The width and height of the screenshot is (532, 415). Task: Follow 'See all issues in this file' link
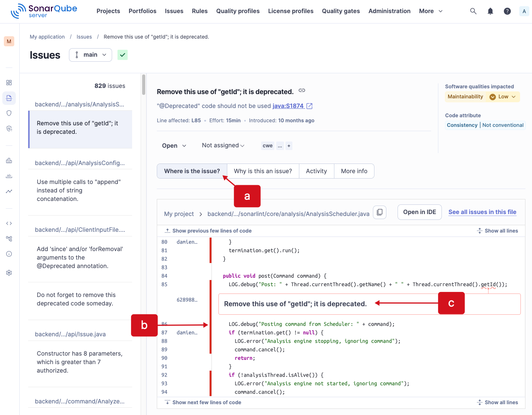[482, 212]
